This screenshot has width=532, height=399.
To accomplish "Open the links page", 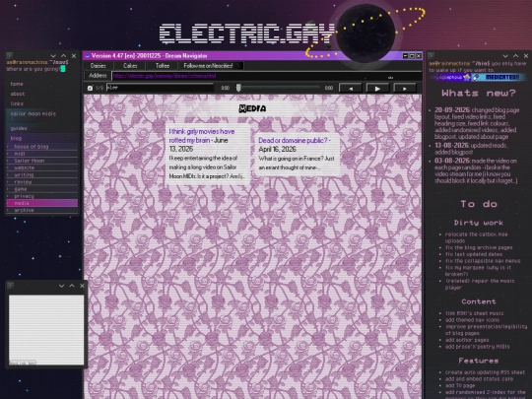I will [x=17, y=103].
